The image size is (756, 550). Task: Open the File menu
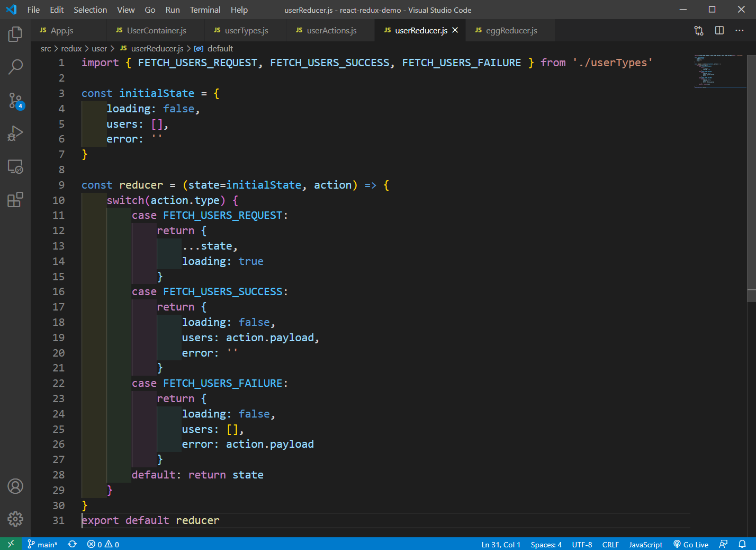pos(33,10)
